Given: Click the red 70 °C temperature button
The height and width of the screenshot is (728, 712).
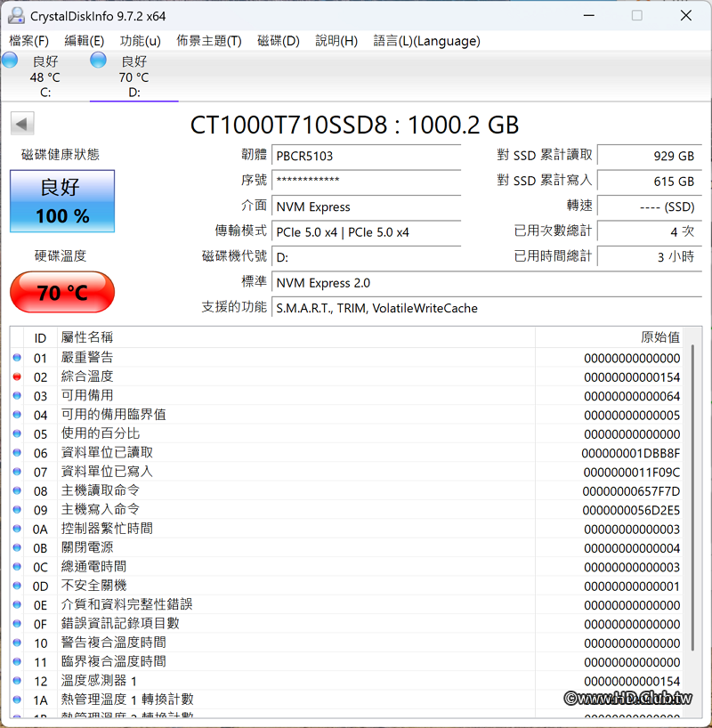Looking at the screenshot, I should click(x=62, y=292).
